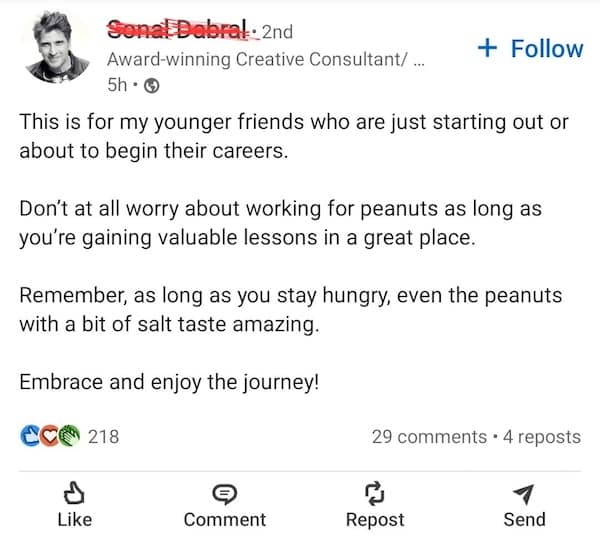
Task: View the 4 reposts list
Action: pos(541,436)
